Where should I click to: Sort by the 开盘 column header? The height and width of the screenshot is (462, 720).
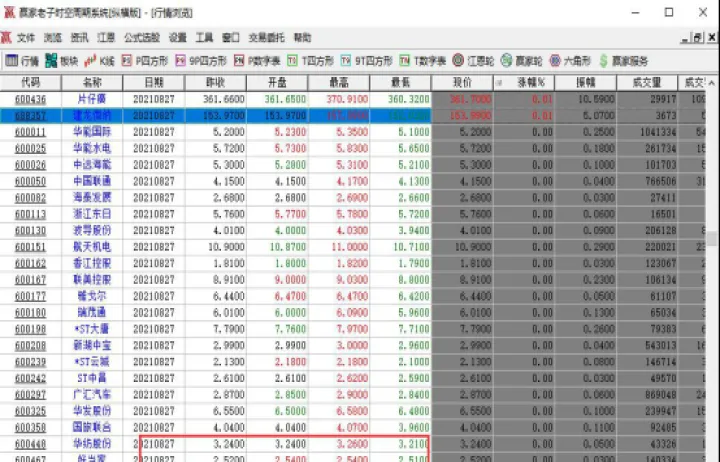pyautogui.click(x=277, y=83)
